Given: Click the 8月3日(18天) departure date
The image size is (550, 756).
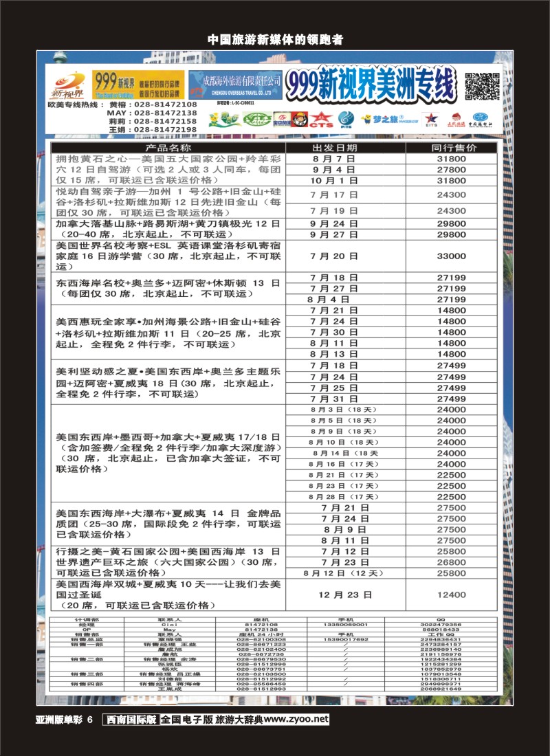Looking at the screenshot, I should click(x=344, y=410).
